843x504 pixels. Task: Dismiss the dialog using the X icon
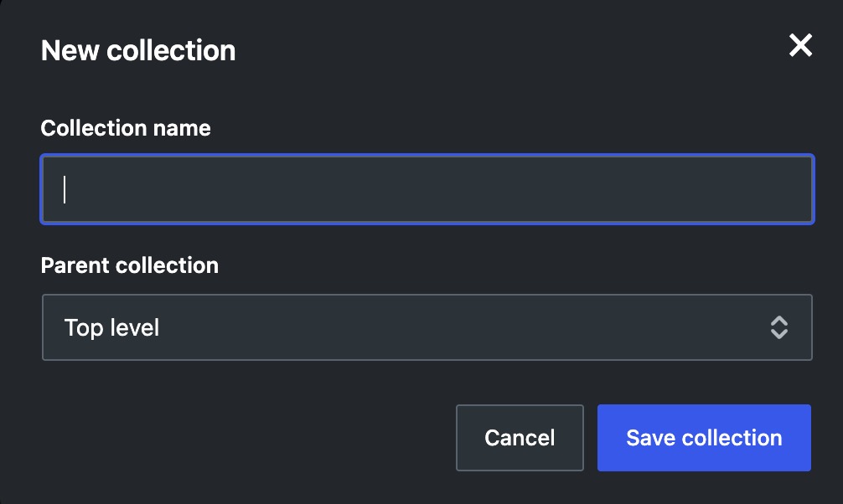800,45
